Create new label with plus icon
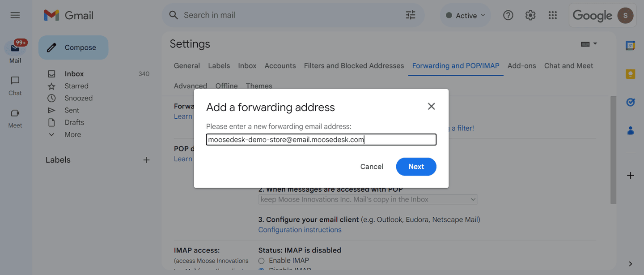Image resolution: width=644 pixels, height=275 pixels. click(146, 160)
